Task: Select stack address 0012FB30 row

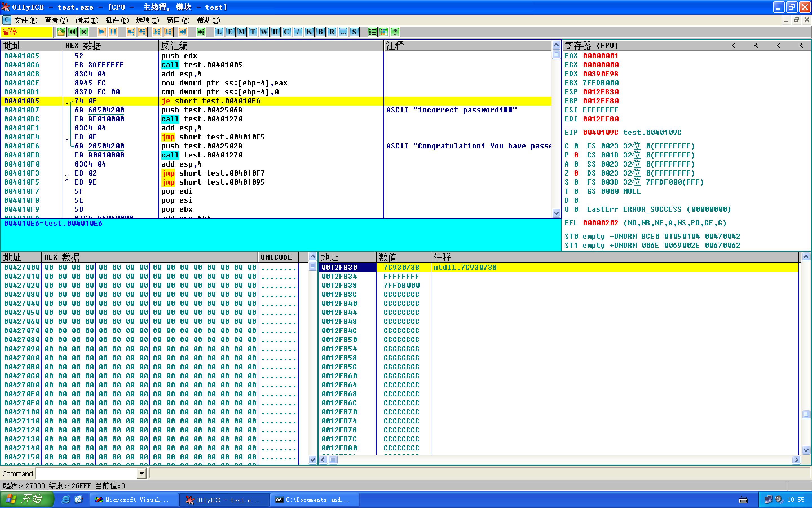Action: 558,268
